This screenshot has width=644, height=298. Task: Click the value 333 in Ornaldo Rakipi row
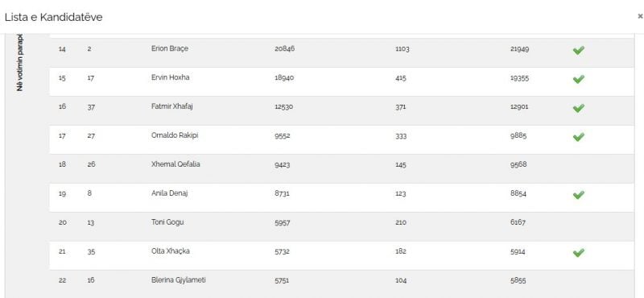[x=401, y=135]
